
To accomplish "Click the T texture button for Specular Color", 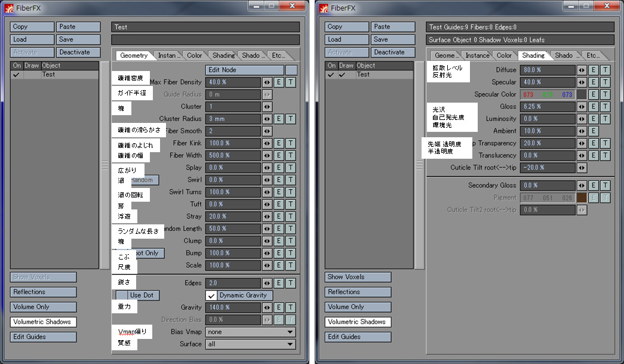I will pos(605,94).
